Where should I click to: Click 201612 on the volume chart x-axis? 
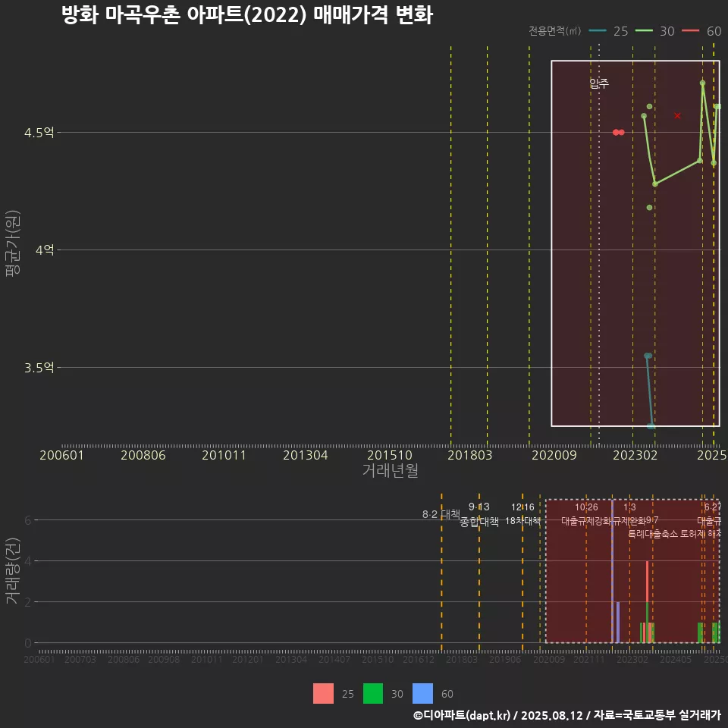point(419,659)
